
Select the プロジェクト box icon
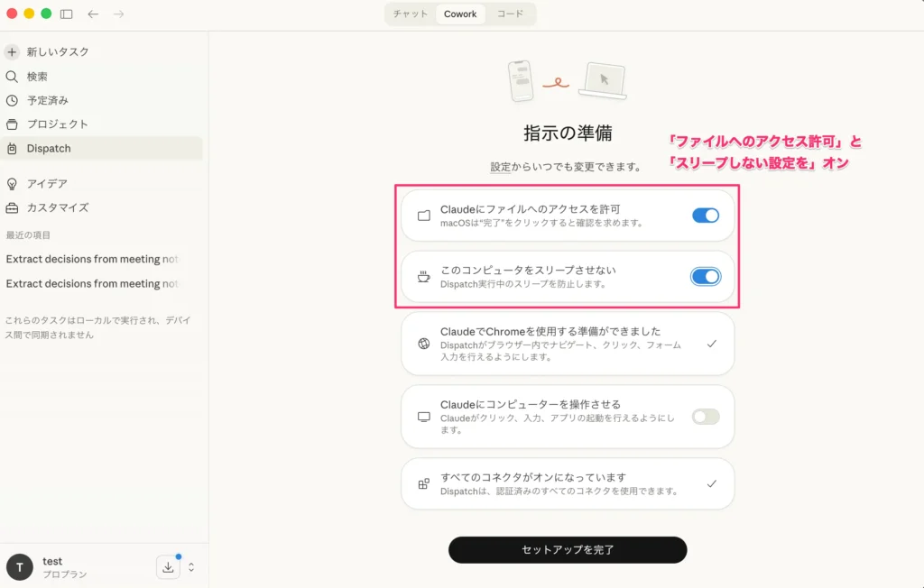12,124
